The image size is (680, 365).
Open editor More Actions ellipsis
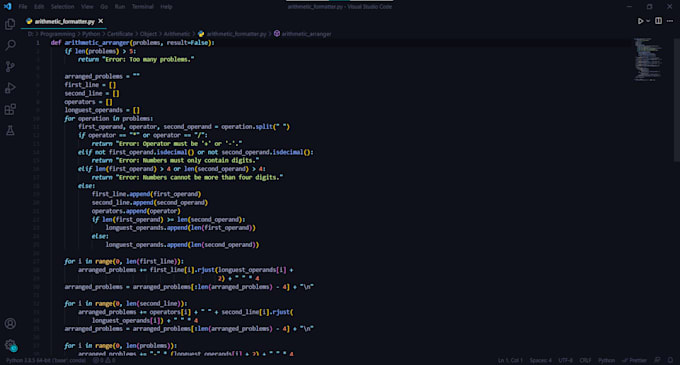pyautogui.click(x=670, y=21)
